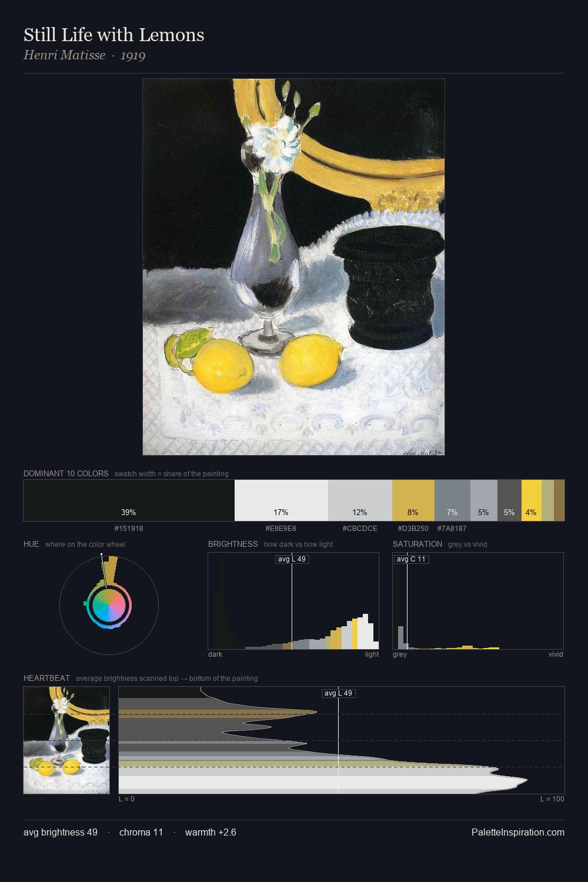The width and height of the screenshot is (588, 882).
Task: Click hex code #E8E9E8
Action: pyautogui.click(x=281, y=529)
